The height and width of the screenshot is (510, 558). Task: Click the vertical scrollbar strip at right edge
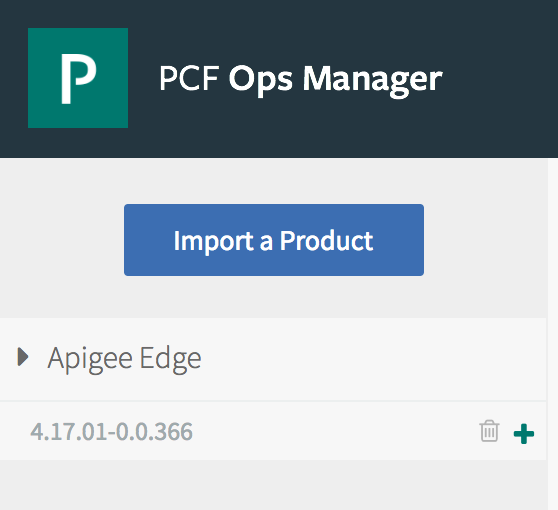tap(553, 334)
